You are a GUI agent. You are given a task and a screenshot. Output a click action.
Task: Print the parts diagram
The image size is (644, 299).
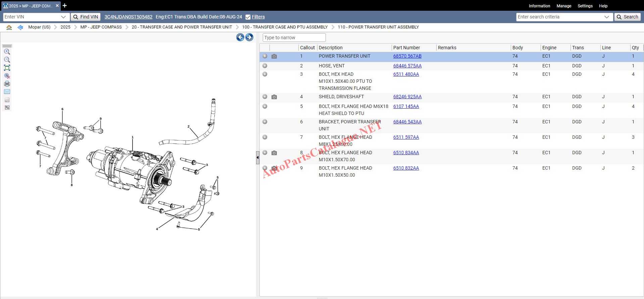pyautogui.click(x=7, y=84)
